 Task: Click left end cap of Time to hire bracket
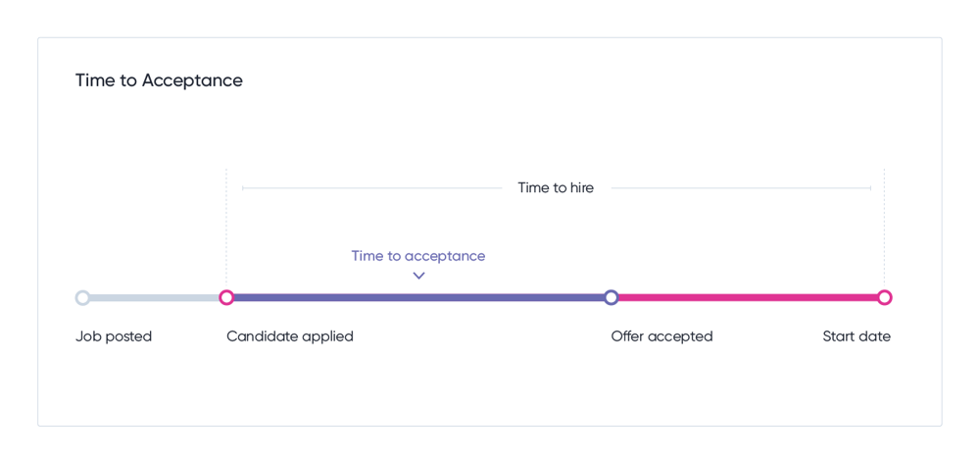click(x=242, y=187)
